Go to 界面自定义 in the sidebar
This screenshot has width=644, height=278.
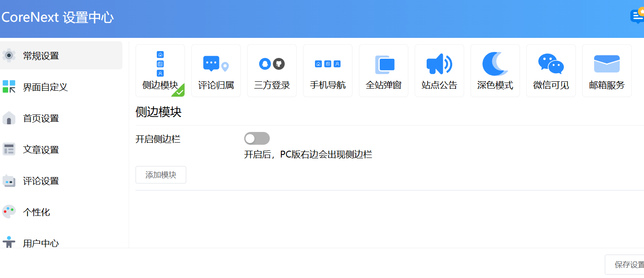tap(45, 87)
